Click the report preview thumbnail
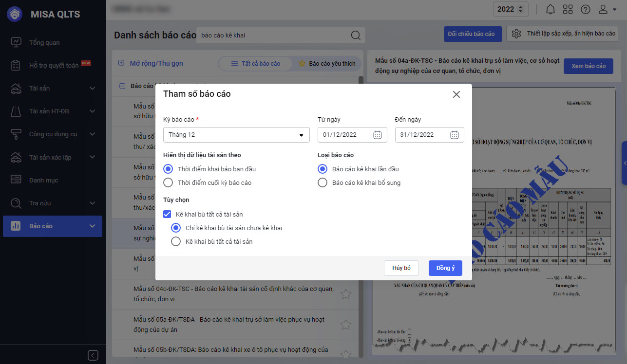This screenshot has width=627, height=364. [x=495, y=220]
